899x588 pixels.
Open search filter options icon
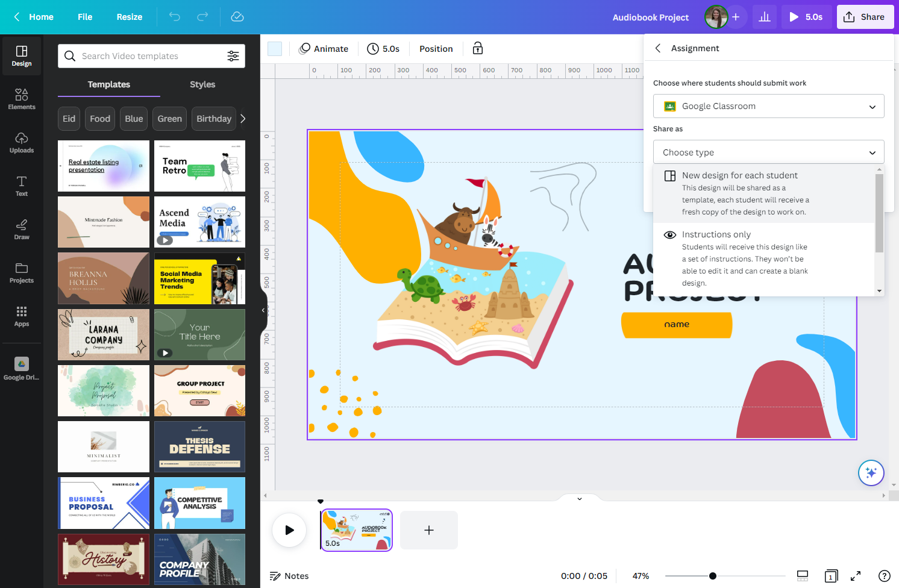tap(233, 56)
